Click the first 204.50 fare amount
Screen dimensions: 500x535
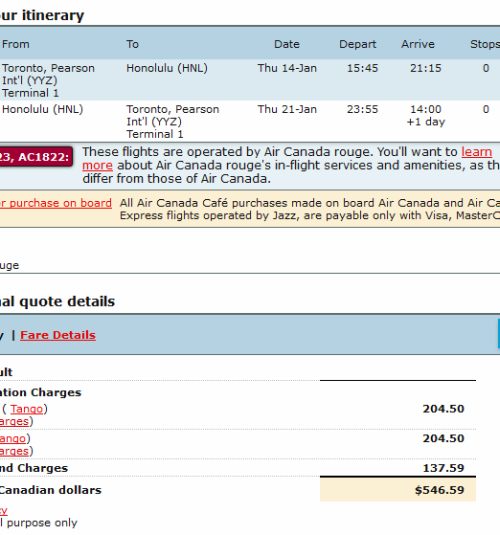coord(443,408)
